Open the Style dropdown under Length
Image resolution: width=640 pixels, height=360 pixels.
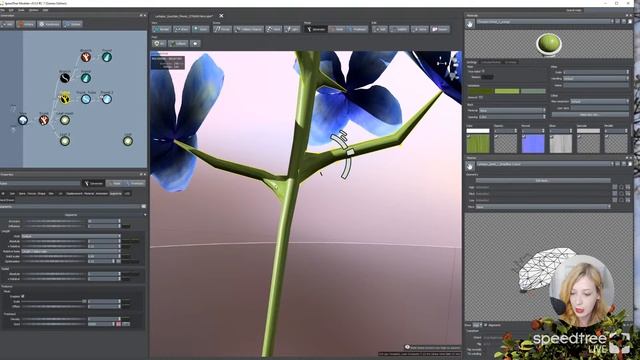click(71, 236)
